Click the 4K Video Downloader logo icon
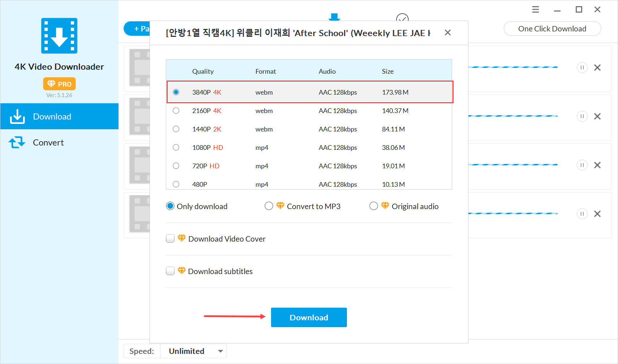This screenshot has width=618, height=364. 59,36
